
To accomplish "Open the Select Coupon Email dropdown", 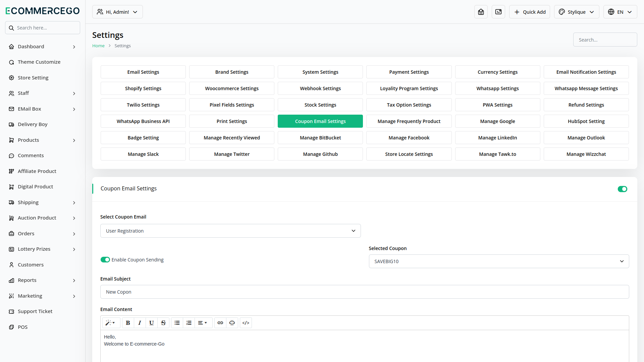I will (x=230, y=231).
